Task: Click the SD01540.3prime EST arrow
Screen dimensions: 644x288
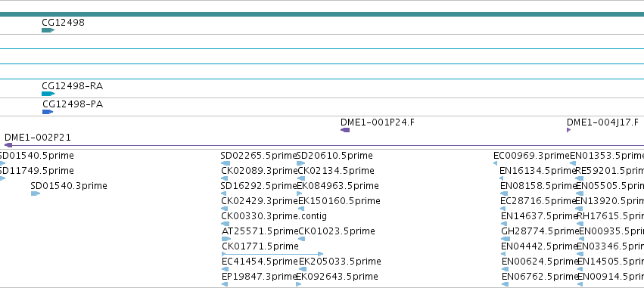Action: [36, 194]
